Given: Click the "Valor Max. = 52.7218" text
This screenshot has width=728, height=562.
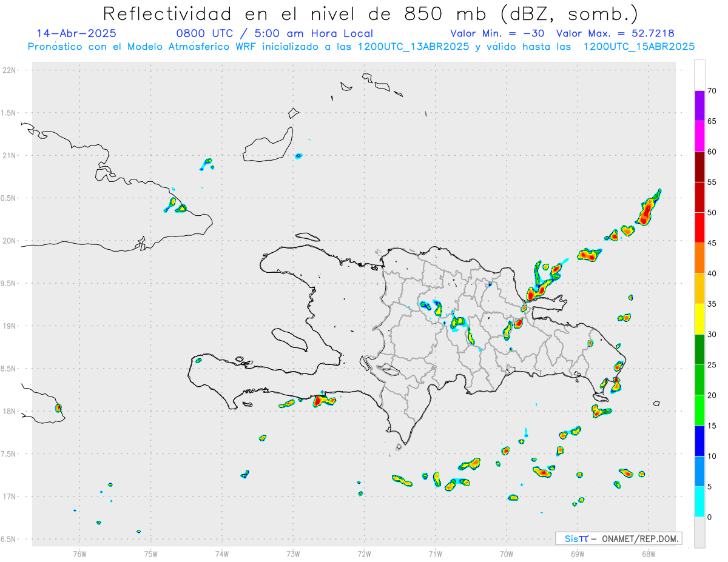Looking at the screenshot, I should click(615, 33).
